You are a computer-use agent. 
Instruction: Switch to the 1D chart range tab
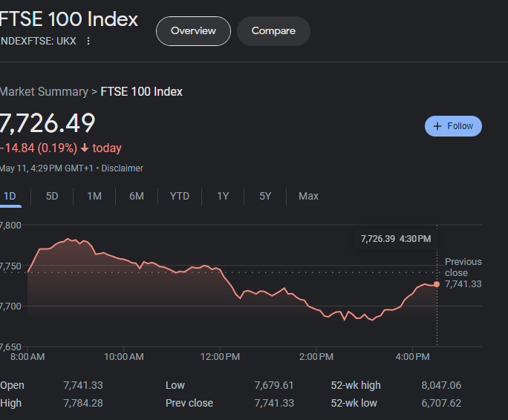(10, 196)
